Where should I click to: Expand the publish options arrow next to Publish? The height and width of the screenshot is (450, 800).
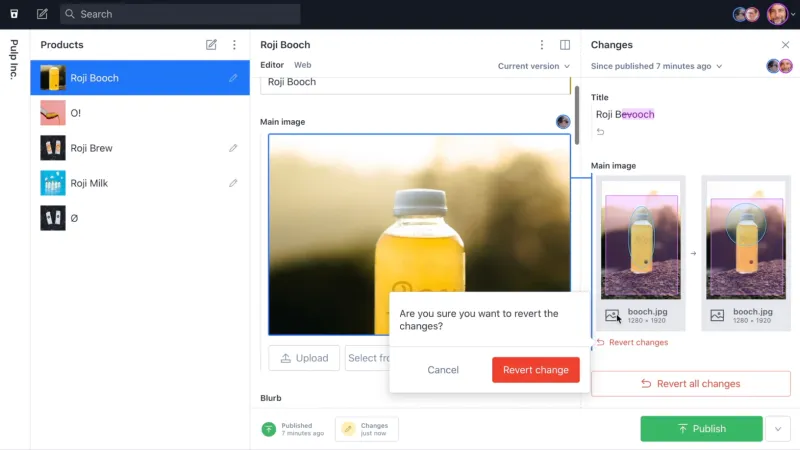pos(778,429)
